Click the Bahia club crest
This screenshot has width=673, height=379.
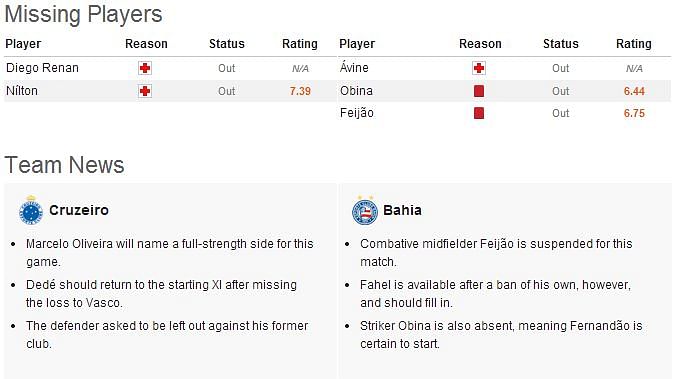365,210
